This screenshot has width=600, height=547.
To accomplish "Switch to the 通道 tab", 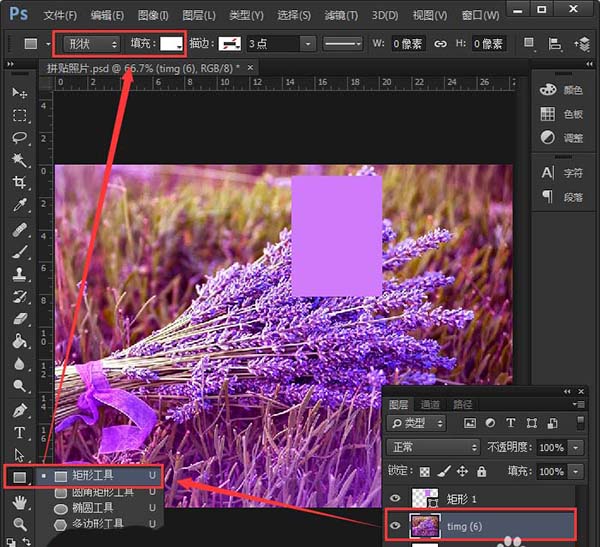I will click(x=430, y=404).
